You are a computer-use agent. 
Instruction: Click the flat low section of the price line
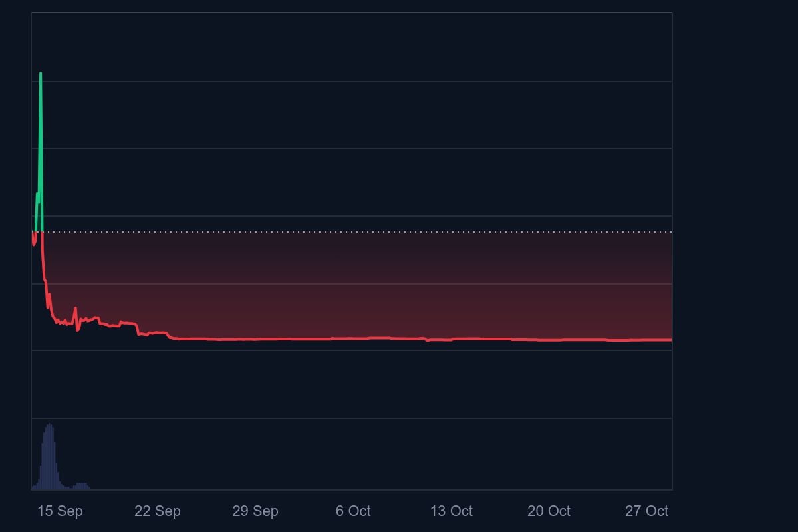point(399,340)
